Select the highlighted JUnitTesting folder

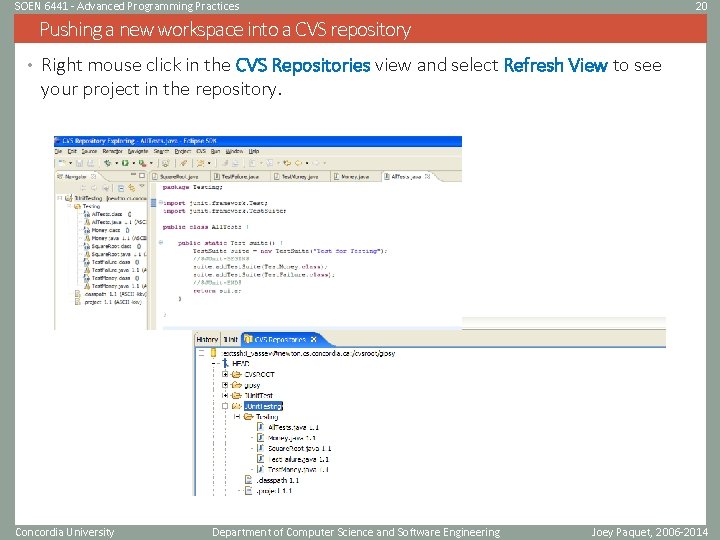pos(263,406)
